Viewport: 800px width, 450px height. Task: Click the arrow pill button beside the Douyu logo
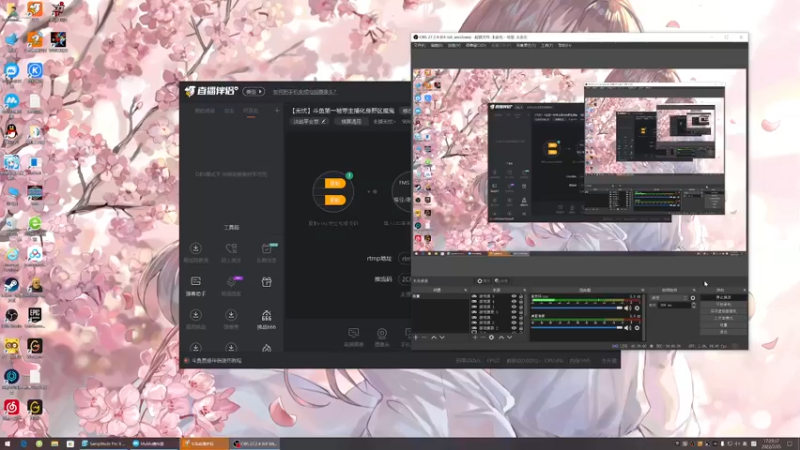[x=254, y=92]
